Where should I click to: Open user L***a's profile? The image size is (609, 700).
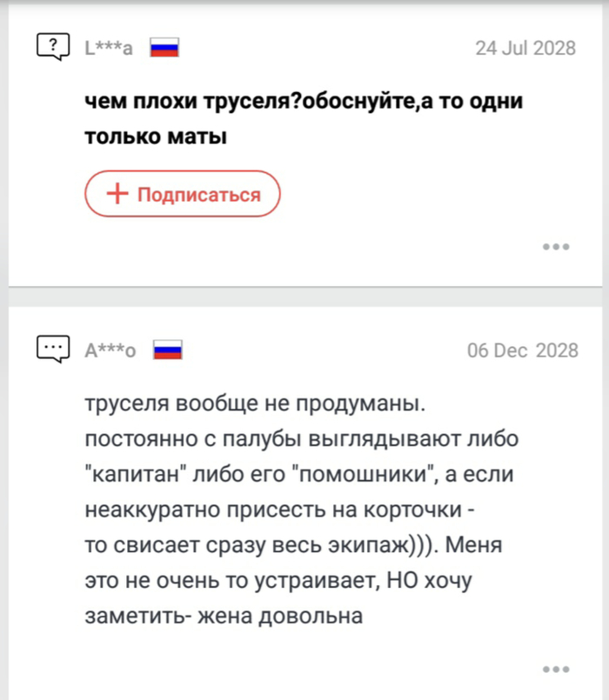pos(109,49)
